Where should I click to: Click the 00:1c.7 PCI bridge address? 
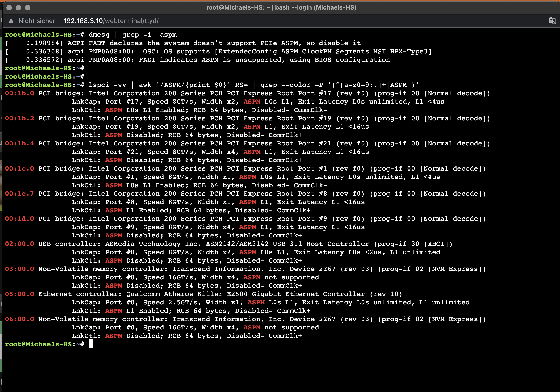point(20,194)
